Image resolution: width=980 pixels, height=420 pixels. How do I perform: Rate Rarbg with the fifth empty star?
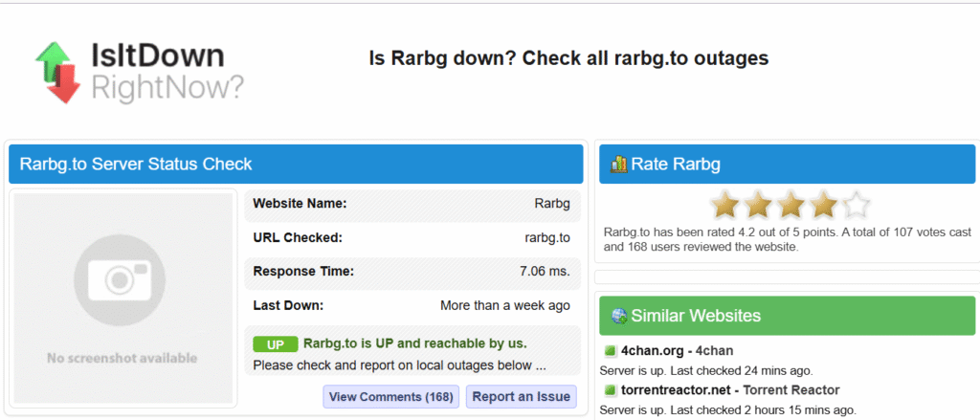pos(856,205)
